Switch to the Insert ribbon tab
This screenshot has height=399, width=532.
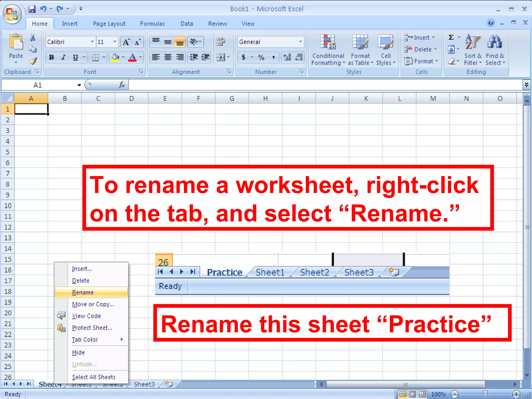point(70,24)
